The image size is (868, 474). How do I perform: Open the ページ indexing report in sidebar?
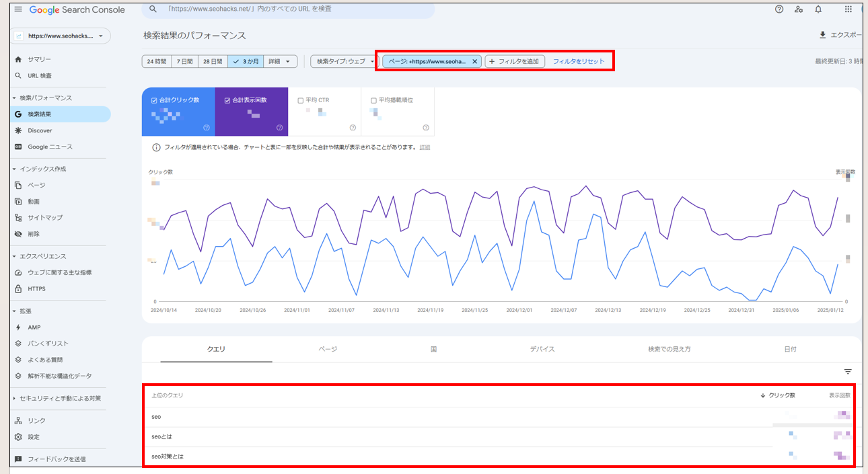(36, 185)
